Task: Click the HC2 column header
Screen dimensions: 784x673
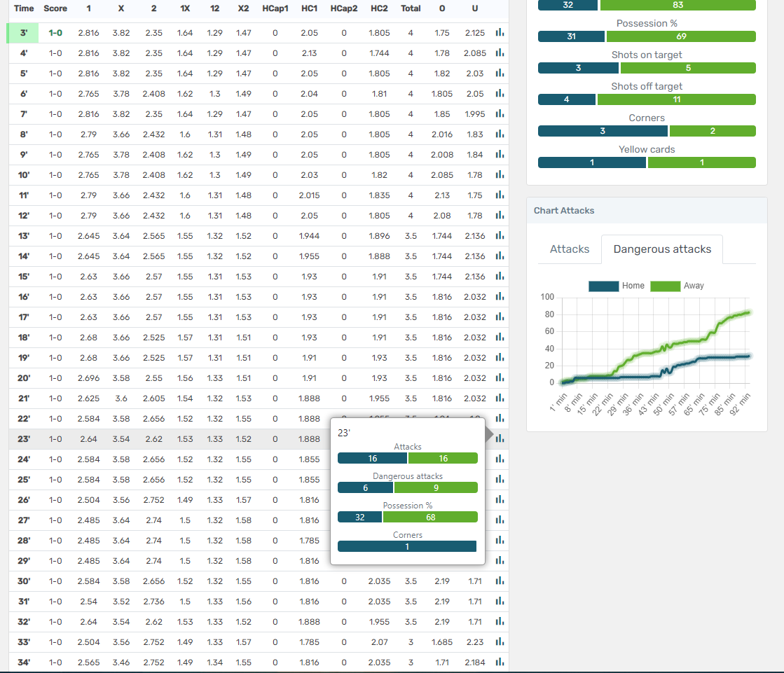Action: [x=379, y=8]
